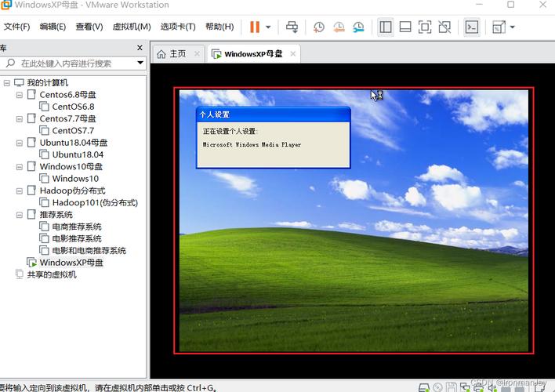Open the display stretch options dropdown
Image resolution: width=555 pixels, height=392 pixels.
[512, 27]
